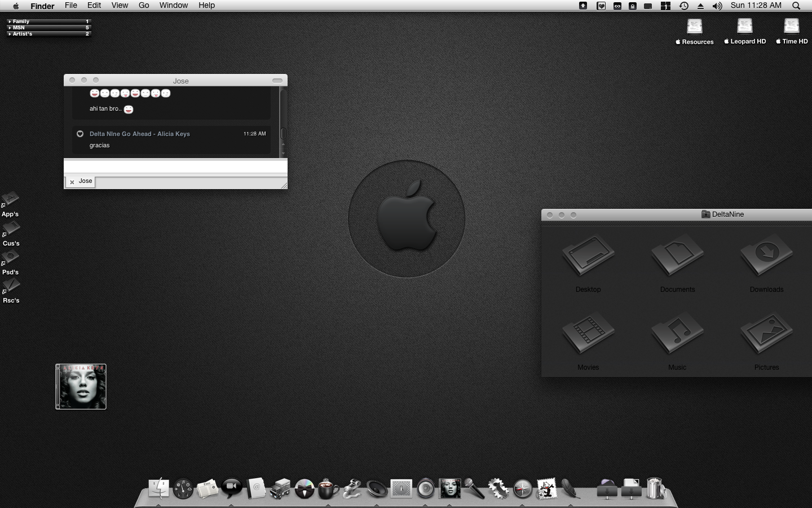812x508 pixels.
Task: Click "Delta Nine Go Ahead - Alicia Keys" message
Action: tap(139, 134)
